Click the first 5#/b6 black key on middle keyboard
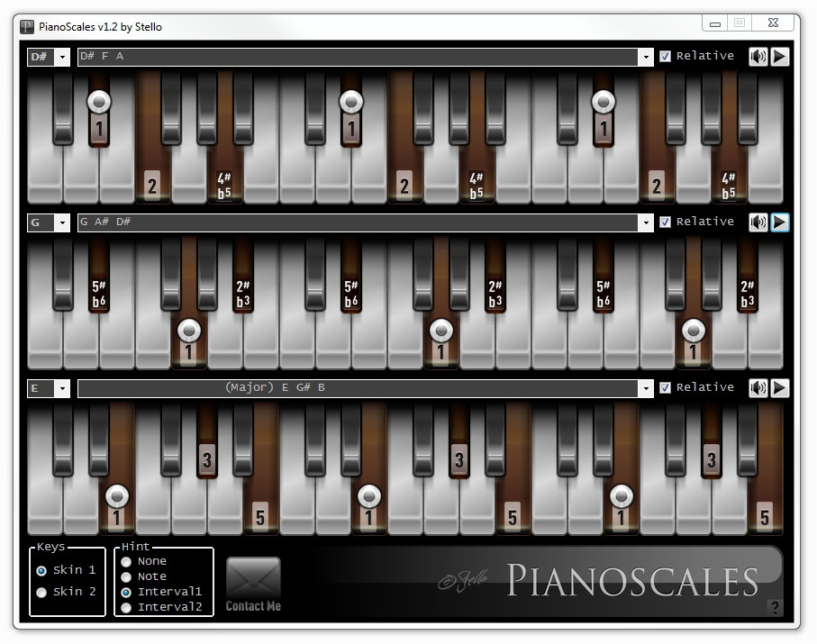 tap(99, 277)
